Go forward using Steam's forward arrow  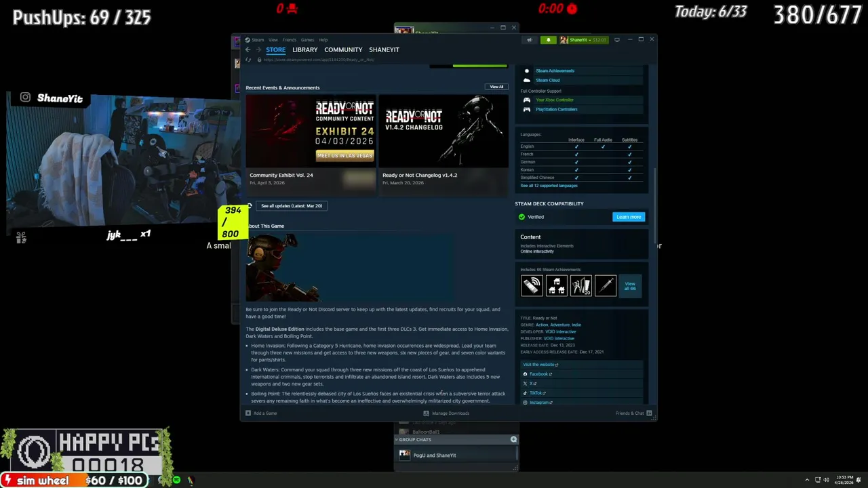258,49
